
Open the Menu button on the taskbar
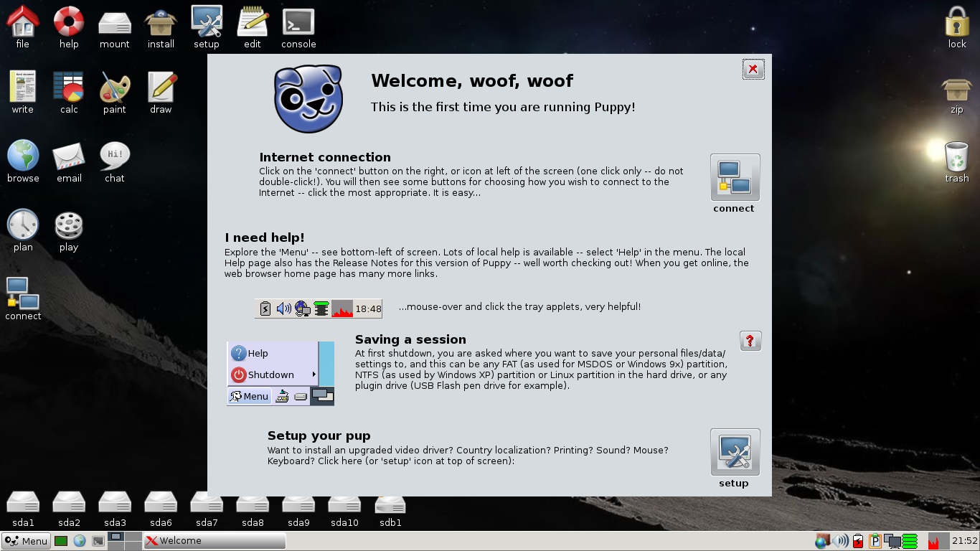point(26,541)
